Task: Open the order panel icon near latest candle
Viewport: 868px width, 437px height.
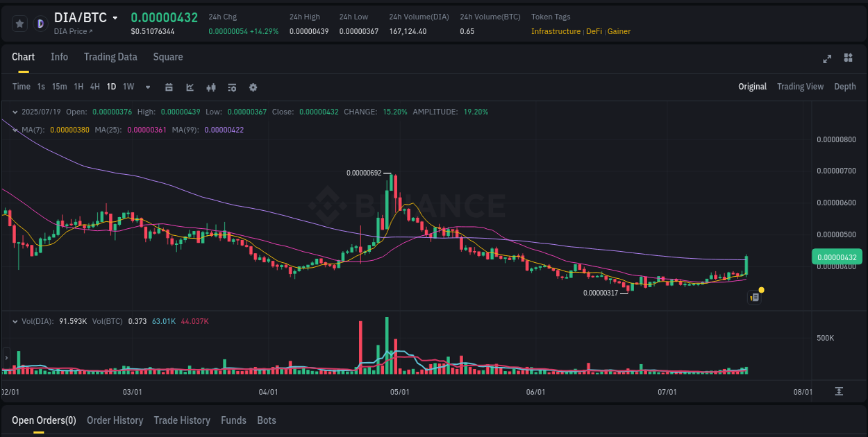Action: pos(754,297)
